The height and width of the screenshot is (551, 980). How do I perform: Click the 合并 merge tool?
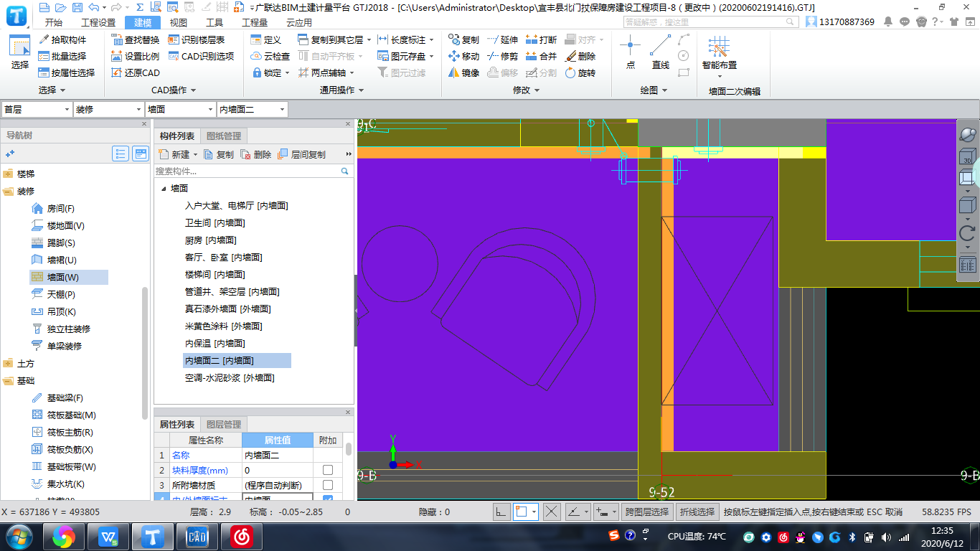pyautogui.click(x=541, y=56)
